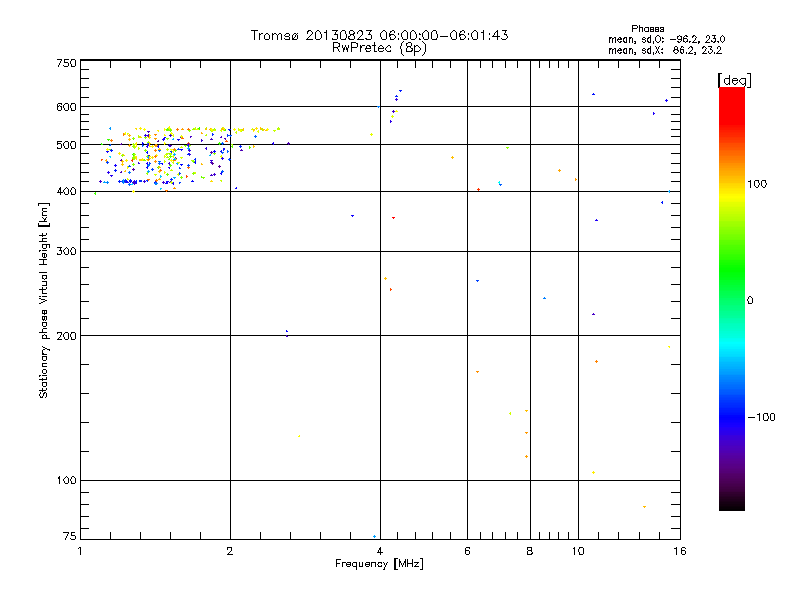Click the y-axis label '300'
This screenshot has height=600, width=800.
[66, 252]
